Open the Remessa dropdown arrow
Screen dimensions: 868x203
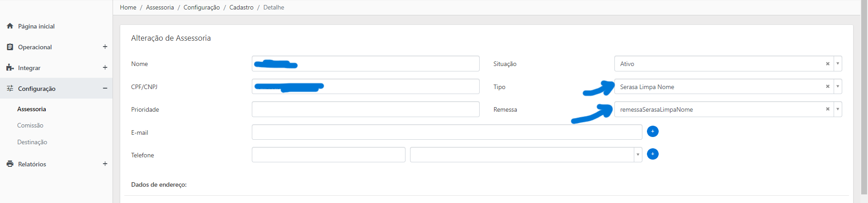(838, 109)
